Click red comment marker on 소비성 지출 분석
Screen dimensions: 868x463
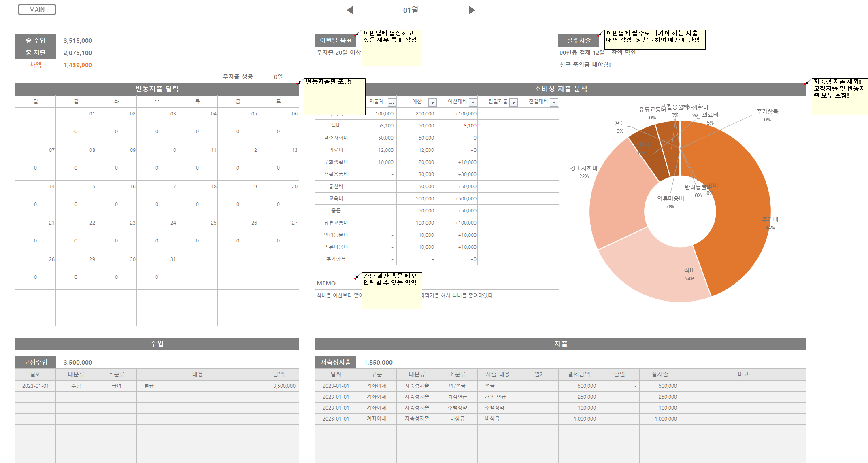coord(805,84)
